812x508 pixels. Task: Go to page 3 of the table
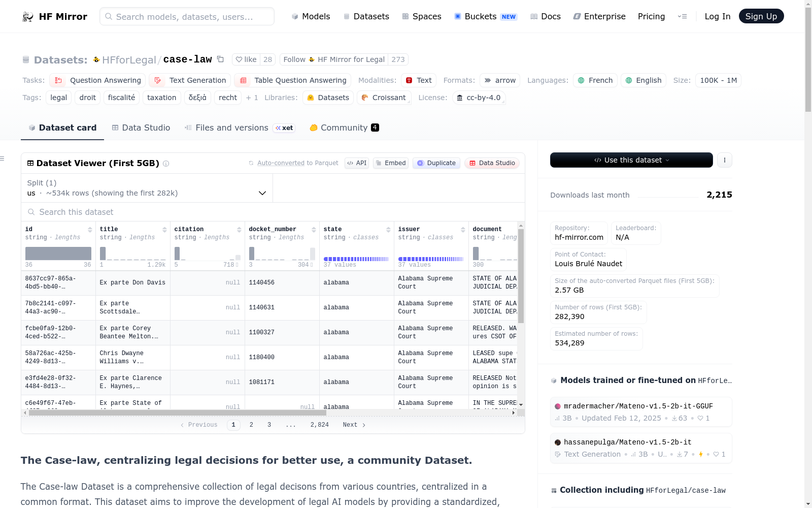tap(269, 425)
